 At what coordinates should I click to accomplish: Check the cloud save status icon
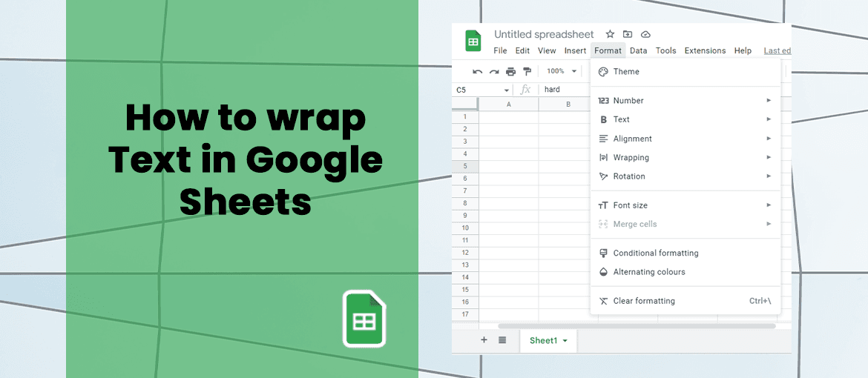[645, 34]
